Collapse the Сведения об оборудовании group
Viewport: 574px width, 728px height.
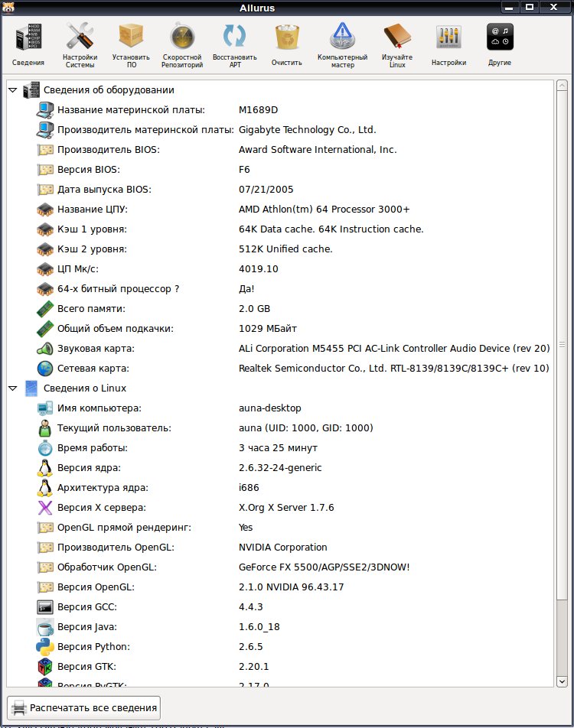[12, 90]
